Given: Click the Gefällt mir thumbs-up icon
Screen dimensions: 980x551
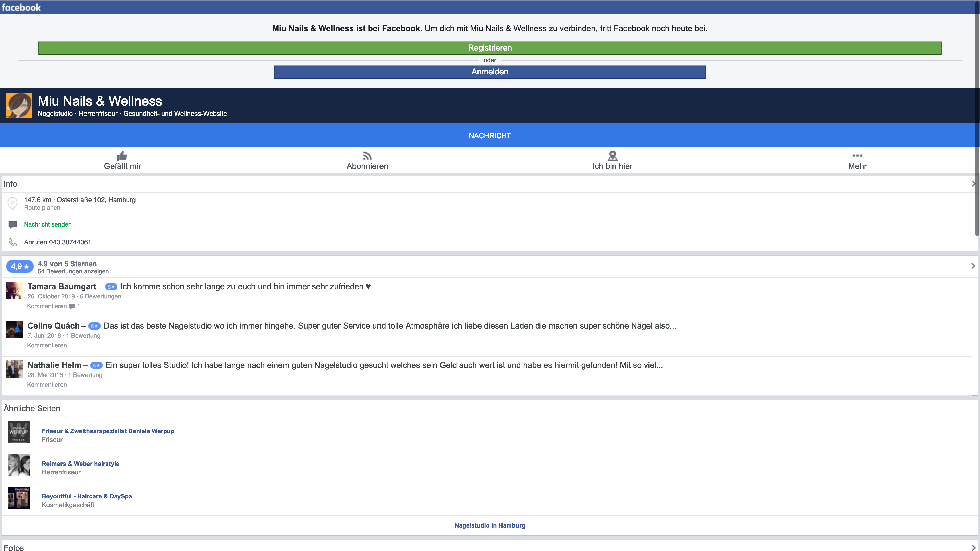Looking at the screenshot, I should point(122,156).
